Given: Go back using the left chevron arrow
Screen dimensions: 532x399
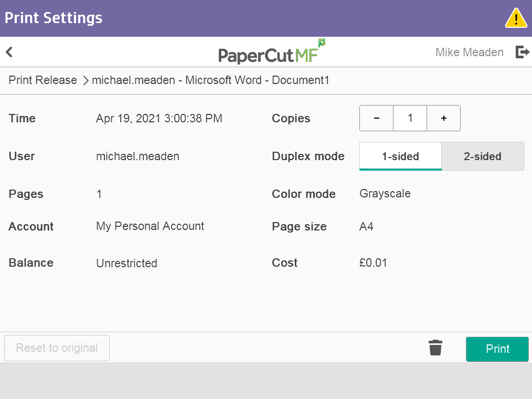Looking at the screenshot, I should point(9,52).
